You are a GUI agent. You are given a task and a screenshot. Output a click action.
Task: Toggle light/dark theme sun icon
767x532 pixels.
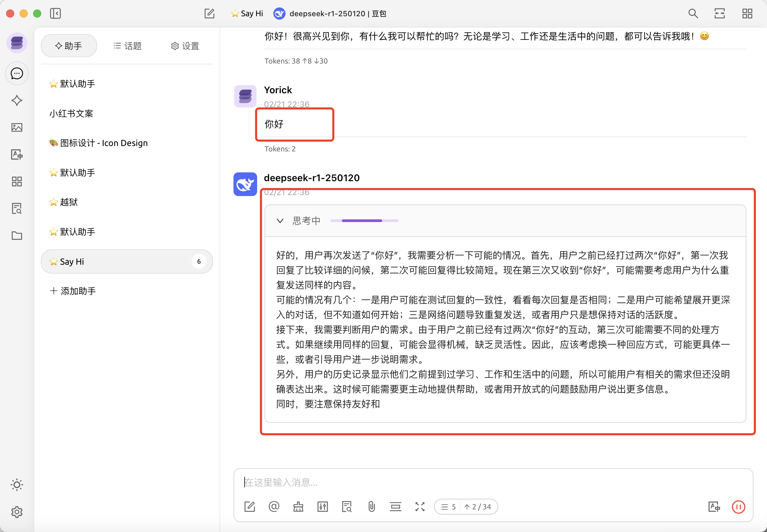(17, 485)
